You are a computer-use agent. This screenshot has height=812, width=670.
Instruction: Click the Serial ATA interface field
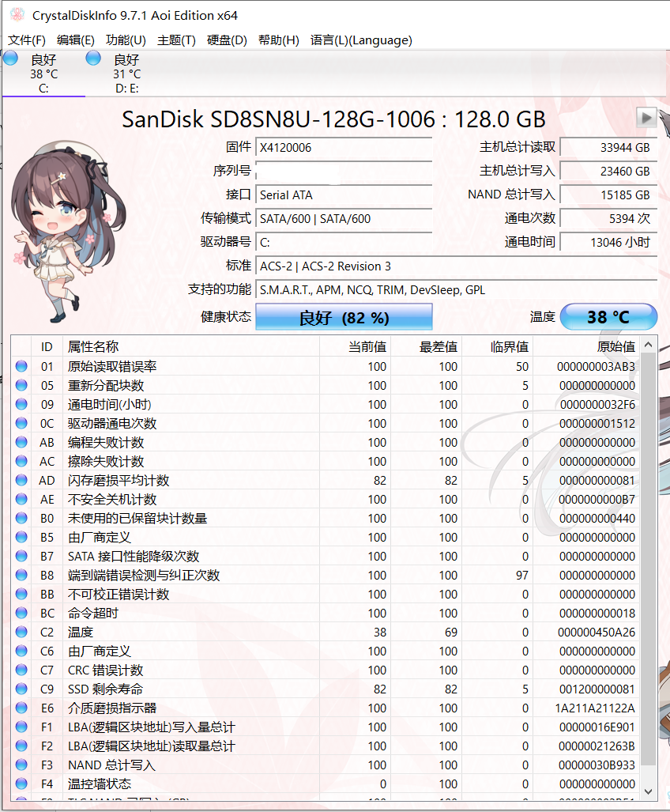click(344, 195)
